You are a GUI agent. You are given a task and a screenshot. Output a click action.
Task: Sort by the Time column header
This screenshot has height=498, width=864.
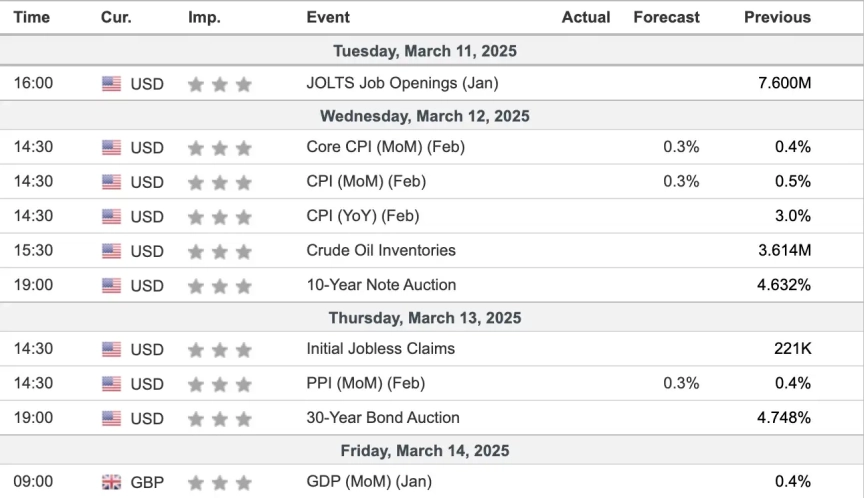click(32, 17)
